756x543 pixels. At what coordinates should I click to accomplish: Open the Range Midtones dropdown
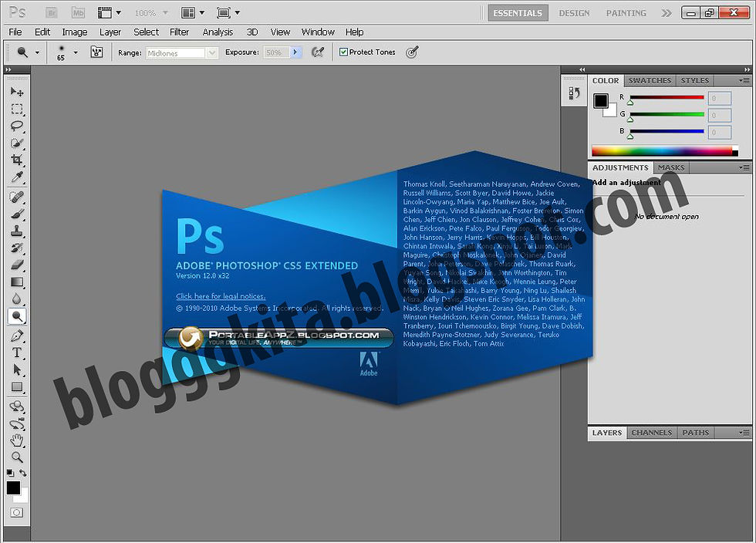pyautogui.click(x=212, y=53)
